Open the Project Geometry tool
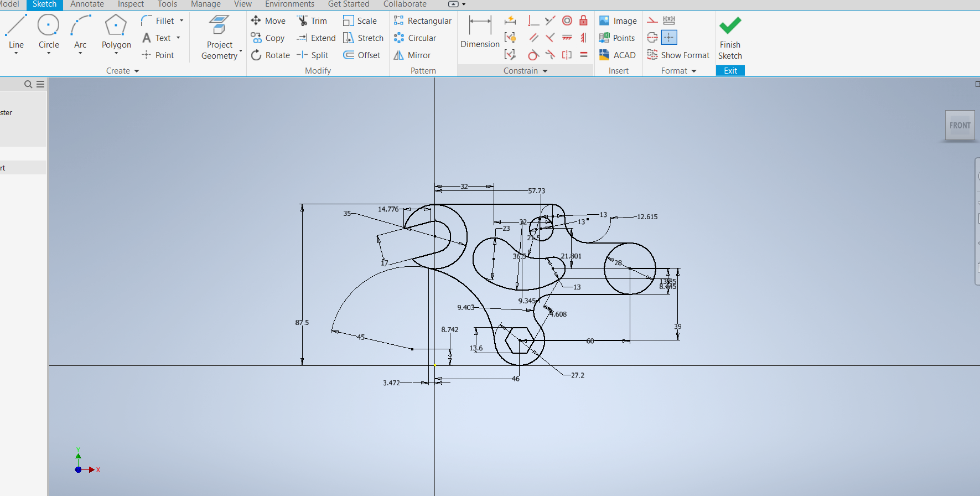Image resolution: width=980 pixels, height=496 pixels. [220, 38]
